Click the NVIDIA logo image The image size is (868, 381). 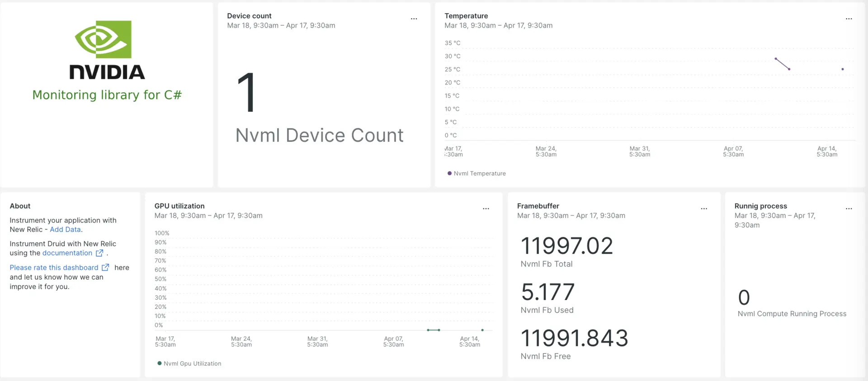pyautogui.click(x=107, y=50)
